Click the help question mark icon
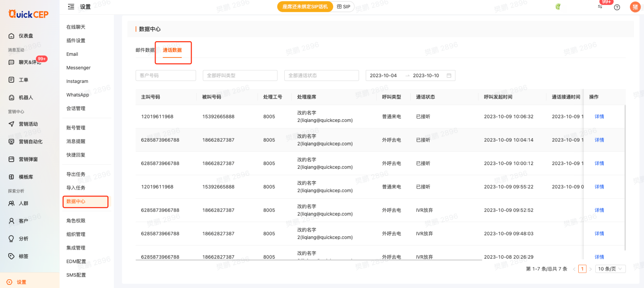Image resolution: width=644 pixels, height=288 pixels. 617,7
